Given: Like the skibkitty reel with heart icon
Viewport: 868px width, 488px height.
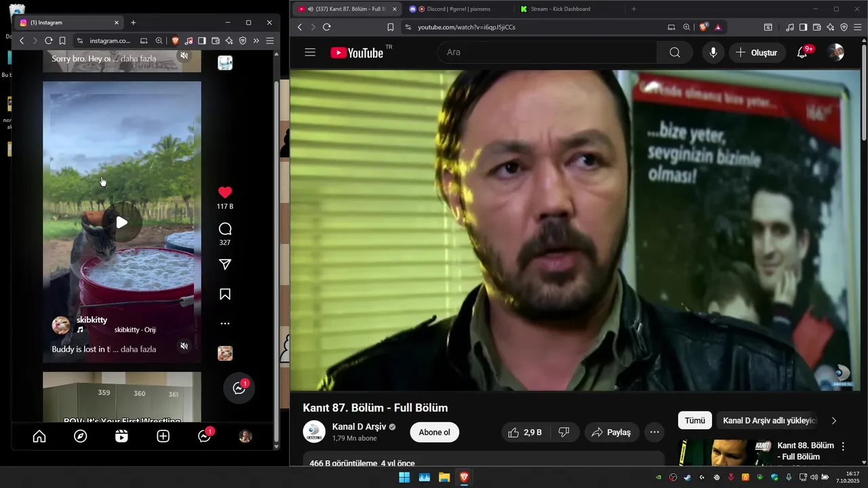Looking at the screenshot, I should (x=225, y=192).
